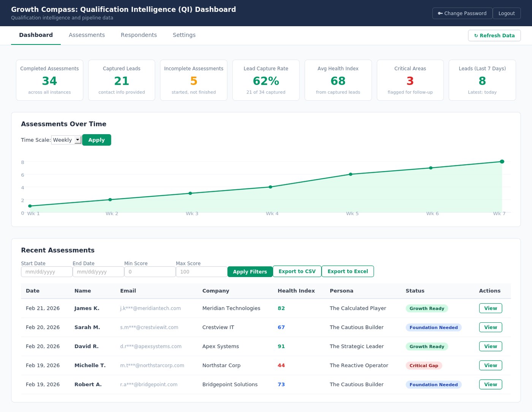Go to the Settings tab
The image size is (532, 412).
coord(184,35)
